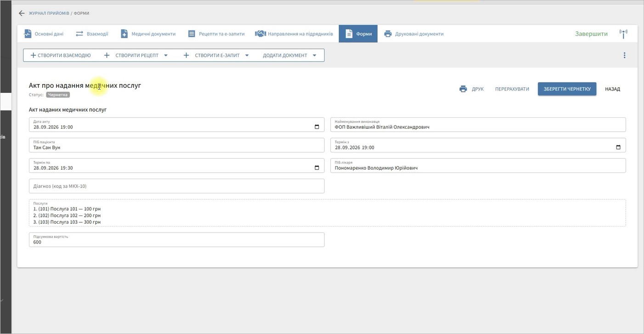
Task: Open calendar picker for Дата акту
Action: 316,127
